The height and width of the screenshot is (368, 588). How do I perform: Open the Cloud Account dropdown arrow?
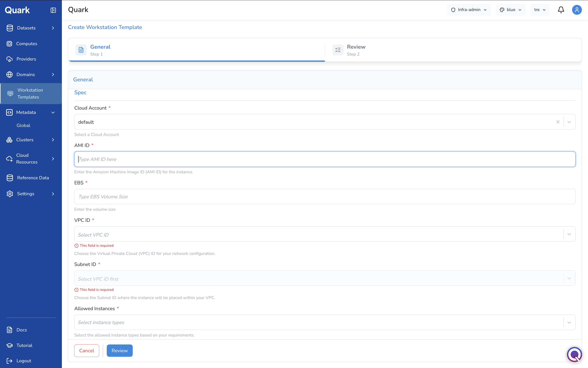pyautogui.click(x=569, y=122)
